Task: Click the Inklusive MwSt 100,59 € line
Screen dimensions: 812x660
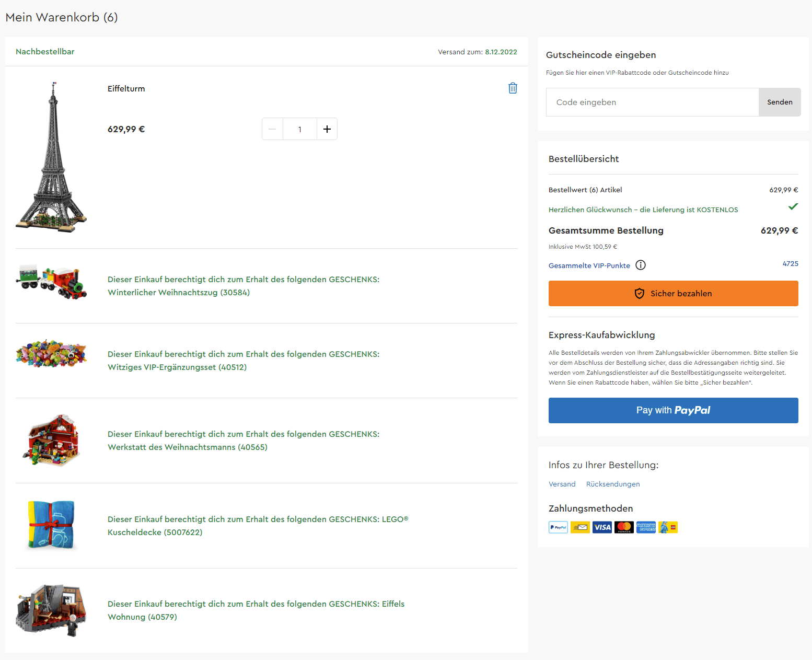Action: point(583,247)
